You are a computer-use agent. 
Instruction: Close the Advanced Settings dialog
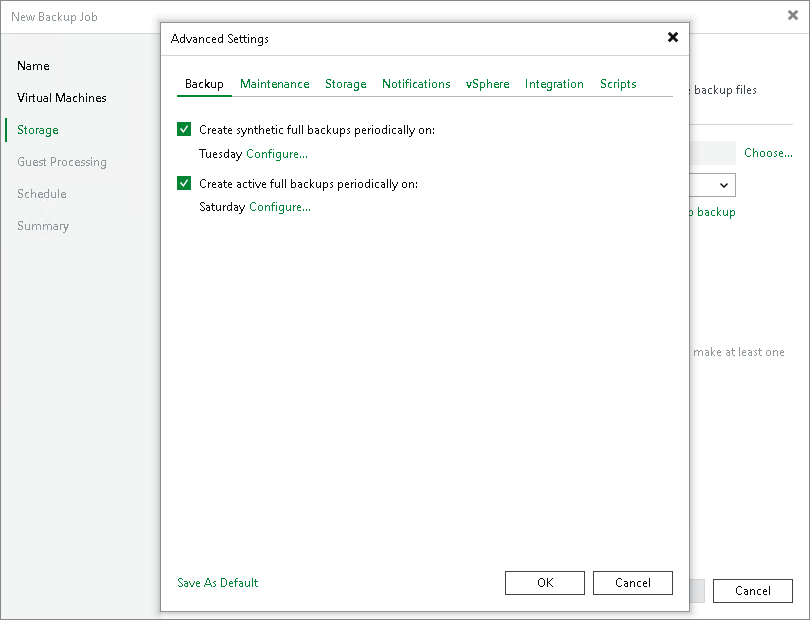tap(673, 37)
